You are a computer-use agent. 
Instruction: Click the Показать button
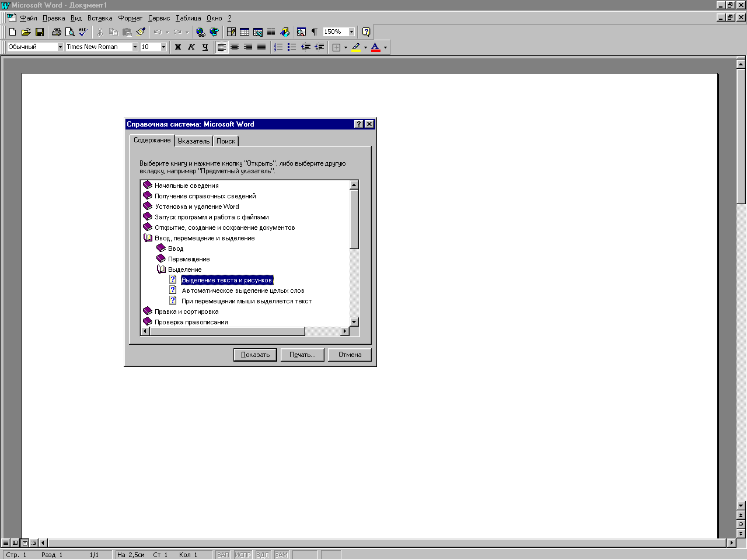click(255, 355)
